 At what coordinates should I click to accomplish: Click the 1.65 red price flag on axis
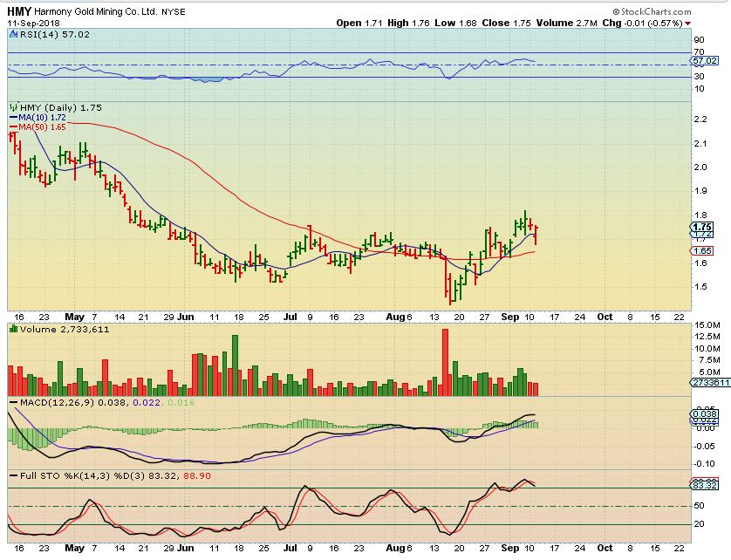701,250
